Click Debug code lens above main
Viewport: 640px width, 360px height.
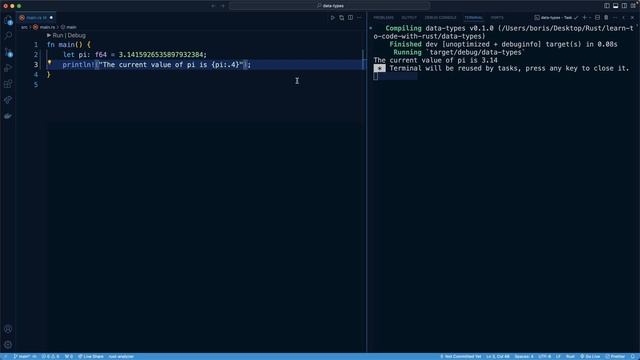(x=77, y=36)
